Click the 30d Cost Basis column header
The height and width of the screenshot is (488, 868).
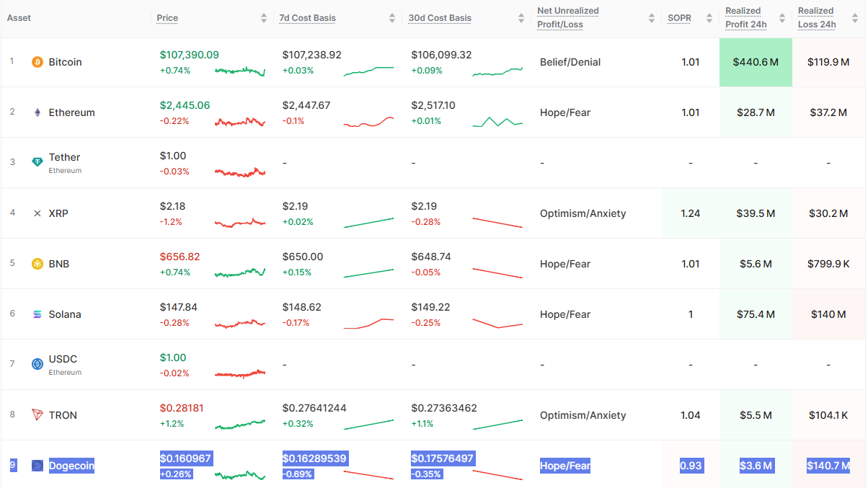[x=440, y=17]
